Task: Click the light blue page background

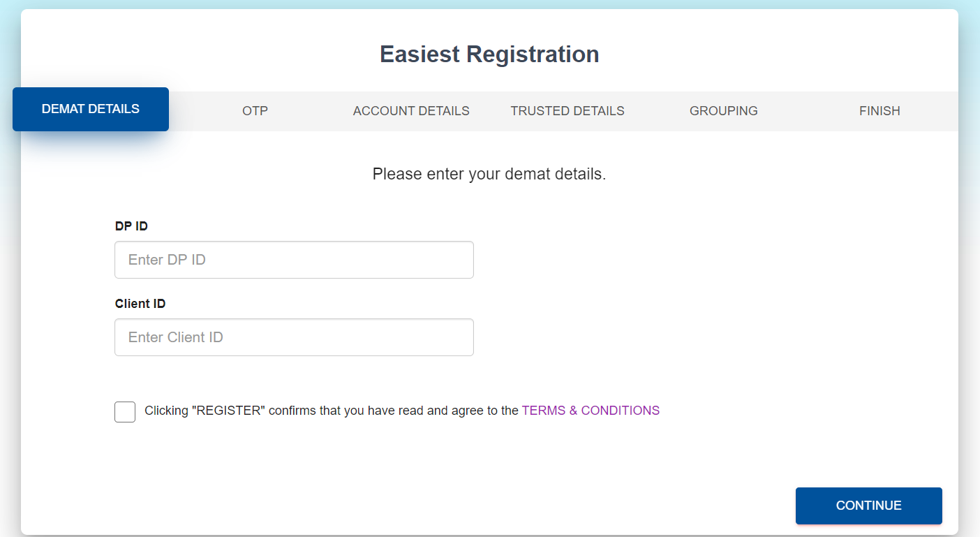Action: [969, 279]
